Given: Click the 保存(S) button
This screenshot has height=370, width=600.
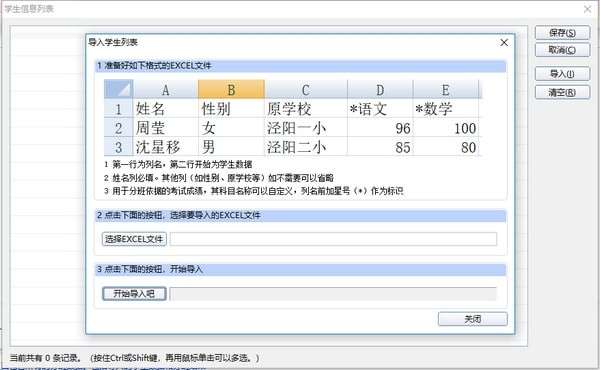Looking at the screenshot, I should [x=562, y=33].
